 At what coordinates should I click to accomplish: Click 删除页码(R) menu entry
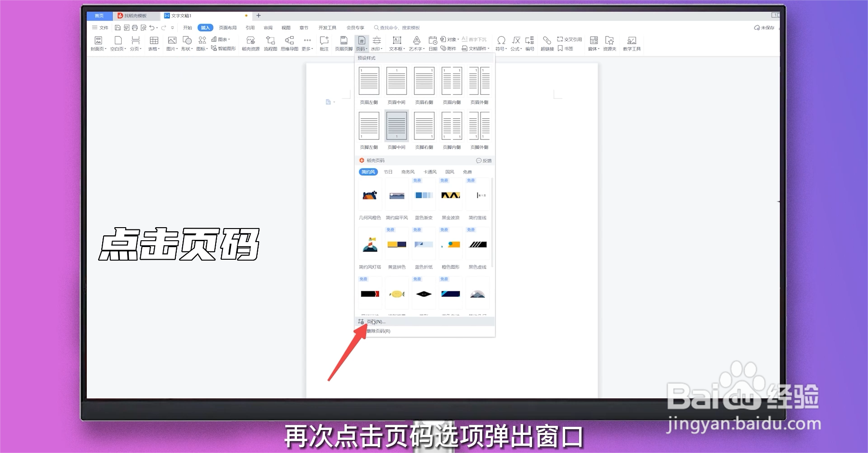[x=425, y=331]
